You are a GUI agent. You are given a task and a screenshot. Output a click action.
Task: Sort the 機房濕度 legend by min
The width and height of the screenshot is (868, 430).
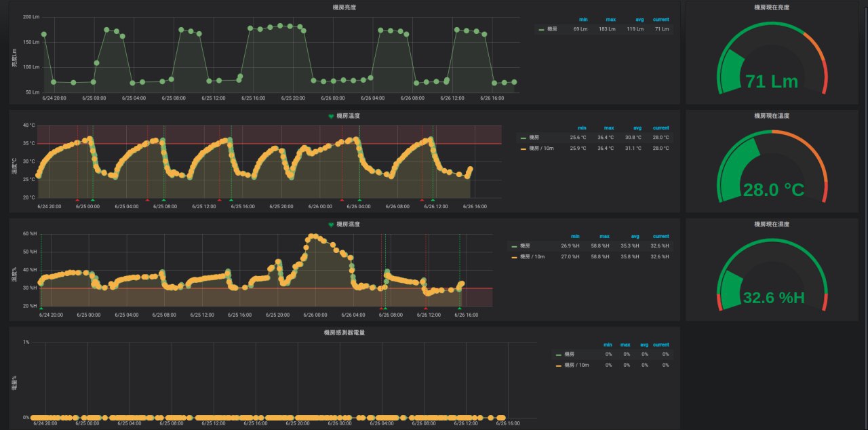pos(575,236)
